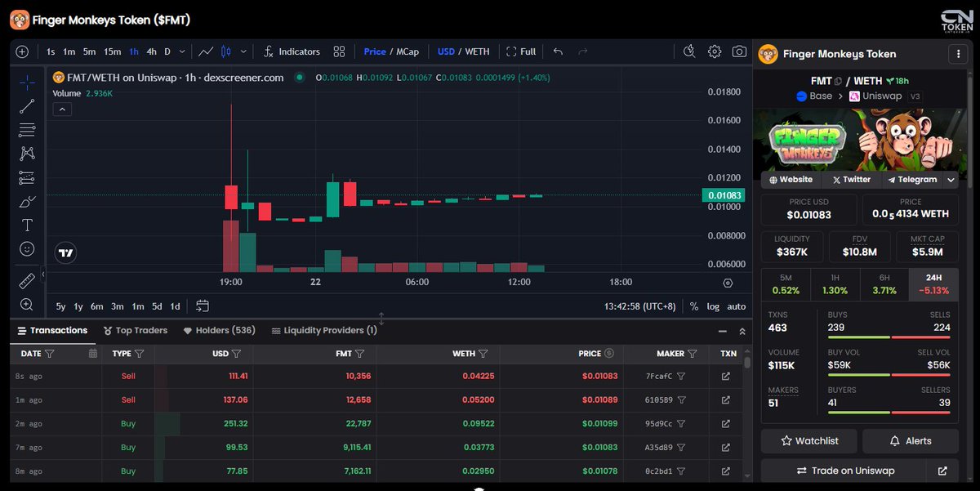This screenshot has height=491, width=980.
Task: Open the quick search lightning icon
Action: (x=690, y=51)
